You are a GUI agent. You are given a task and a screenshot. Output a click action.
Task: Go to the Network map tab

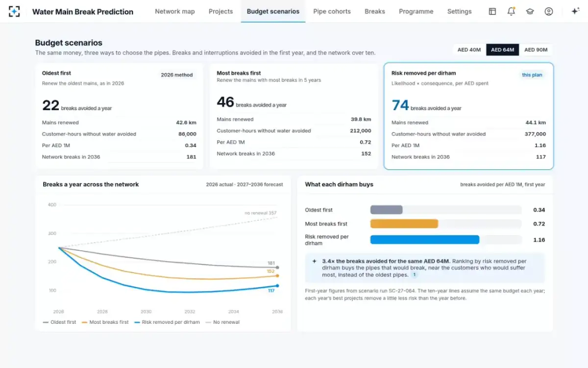pyautogui.click(x=175, y=11)
